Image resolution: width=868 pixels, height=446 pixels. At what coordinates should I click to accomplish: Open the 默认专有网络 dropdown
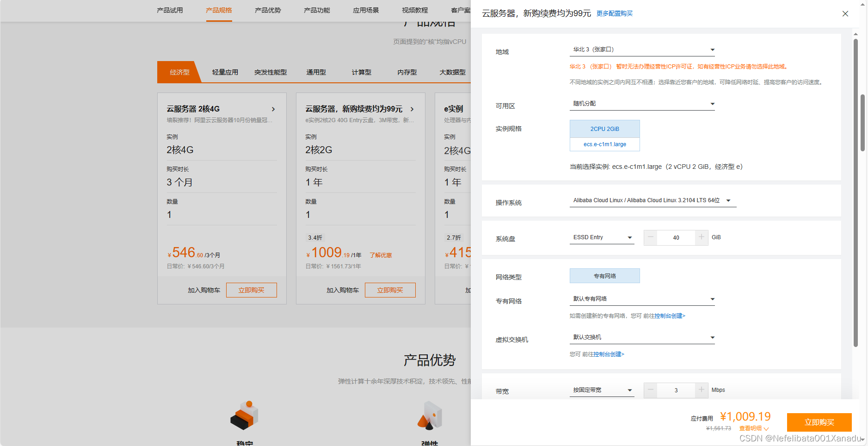[x=642, y=299]
